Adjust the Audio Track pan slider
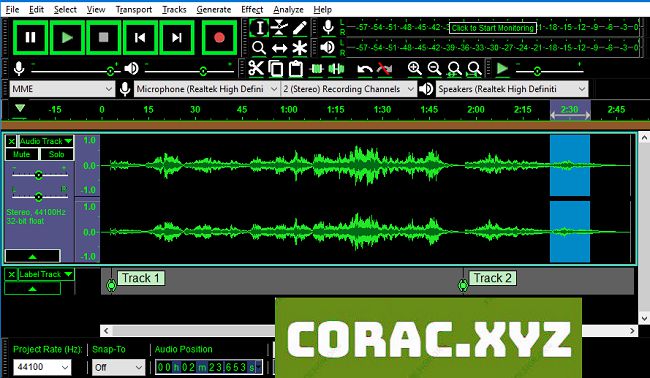The image size is (650, 378). [x=39, y=196]
